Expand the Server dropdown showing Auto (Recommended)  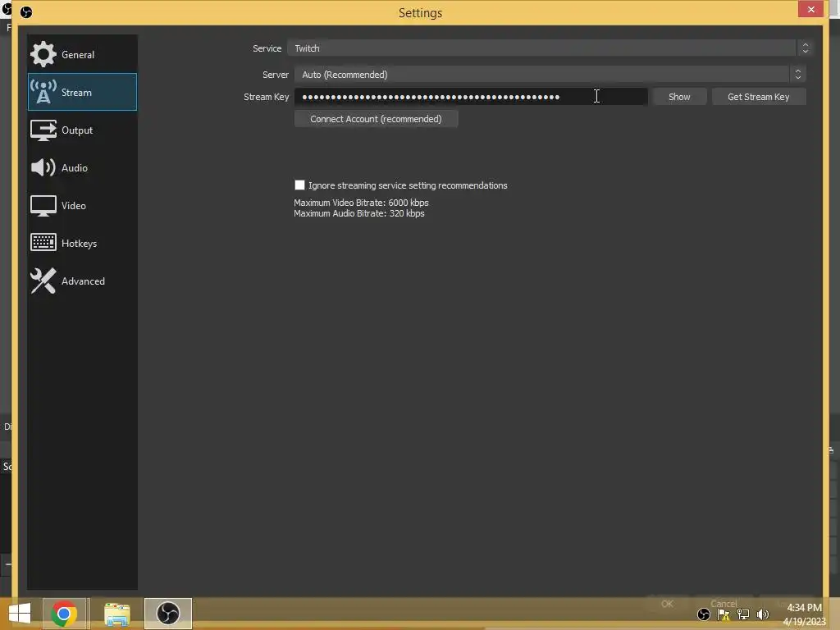pos(550,75)
